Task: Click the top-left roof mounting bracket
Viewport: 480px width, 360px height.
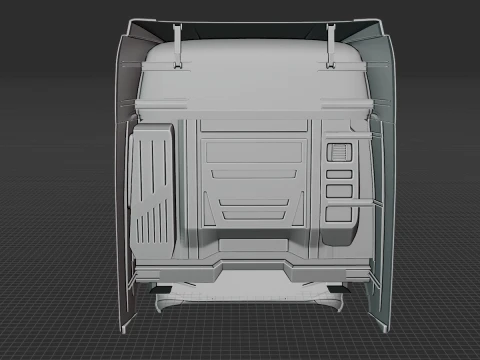Action: click(178, 46)
